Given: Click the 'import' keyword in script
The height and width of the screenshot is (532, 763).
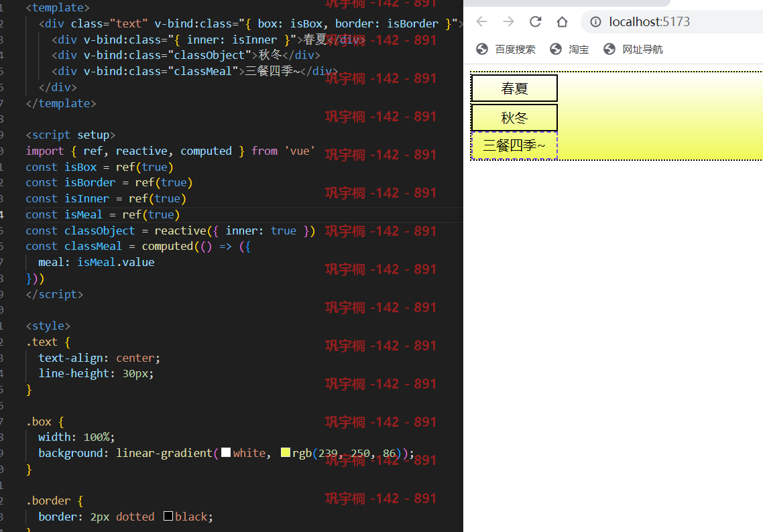Looking at the screenshot, I should (x=45, y=151).
